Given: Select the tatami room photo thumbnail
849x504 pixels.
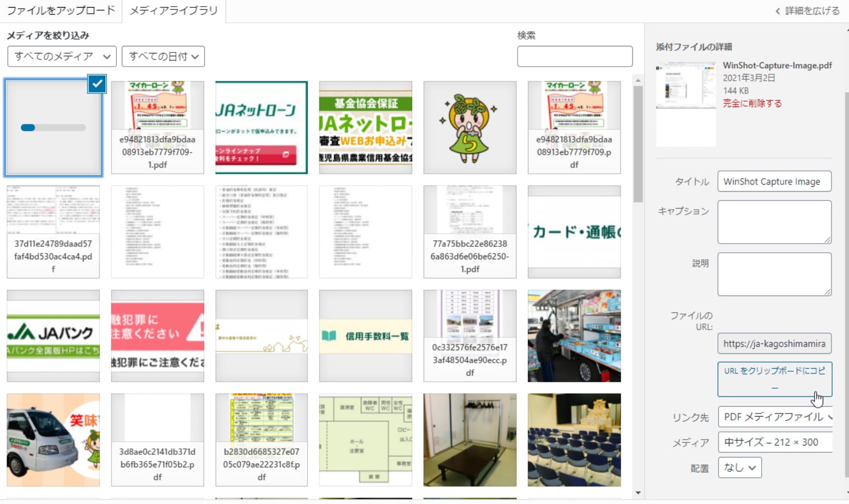Looking at the screenshot, I should 470,440.
